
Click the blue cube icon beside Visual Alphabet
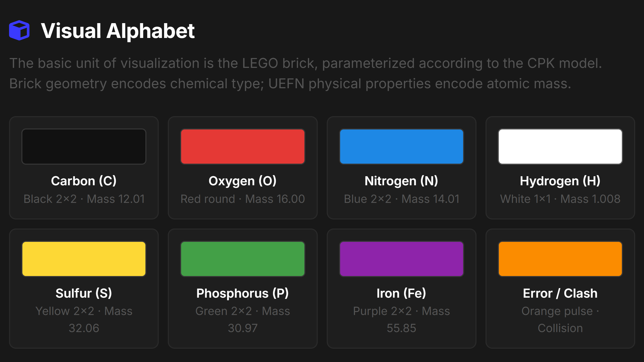click(19, 30)
